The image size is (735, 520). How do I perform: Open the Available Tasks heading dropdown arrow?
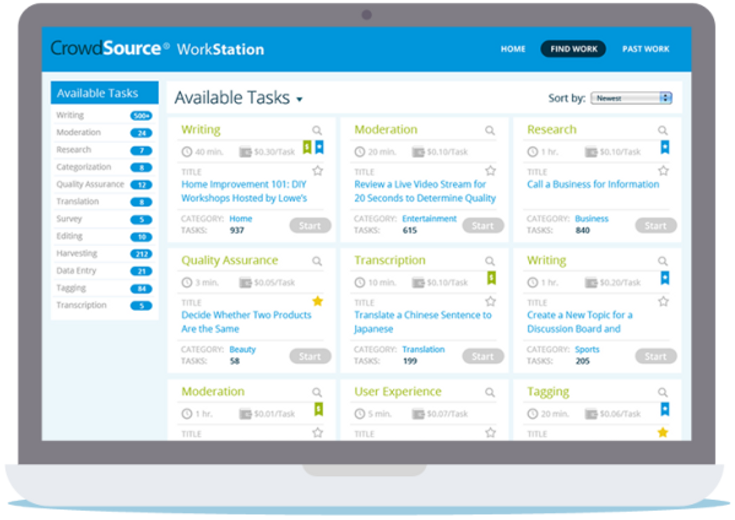[300, 99]
